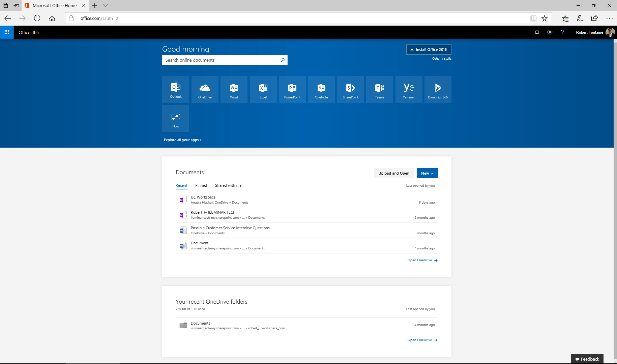
Task: Open Edge web notes pen
Action: 580,18
